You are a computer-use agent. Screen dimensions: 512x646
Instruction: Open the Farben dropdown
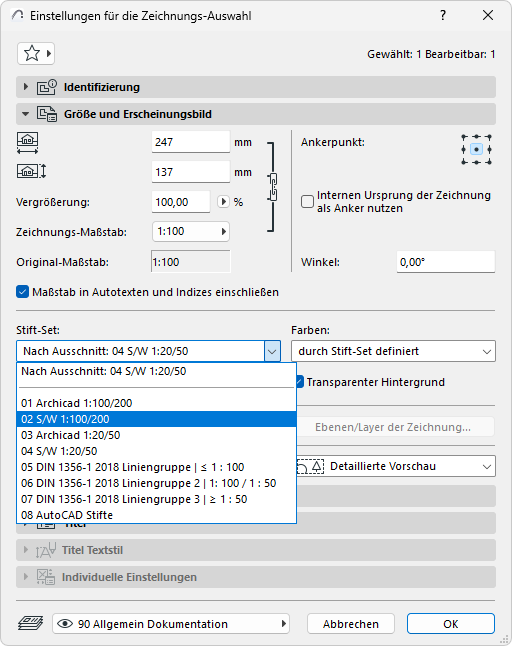[x=393, y=351]
